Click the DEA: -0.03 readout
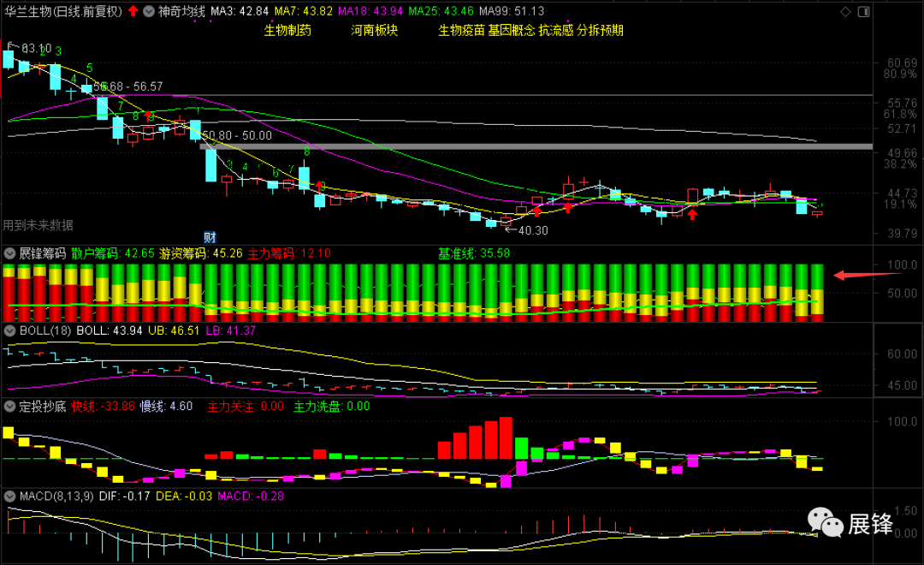924x565 pixels. [184, 496]
